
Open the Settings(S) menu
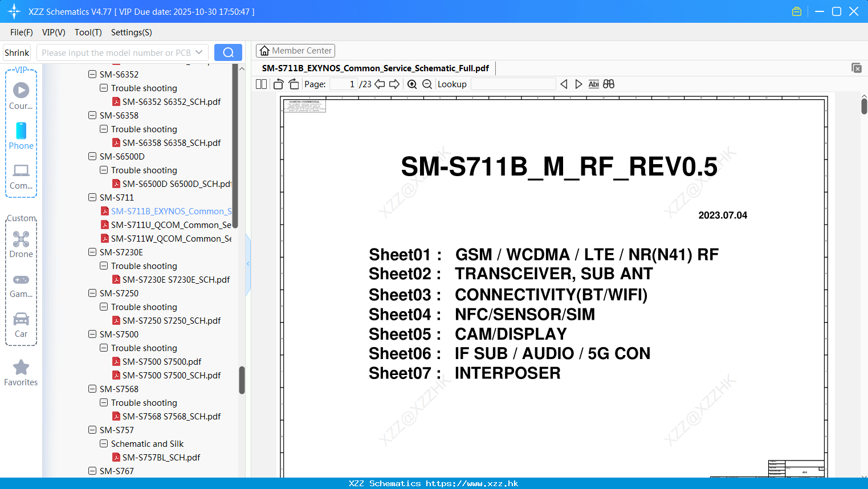tap(131, 32)
